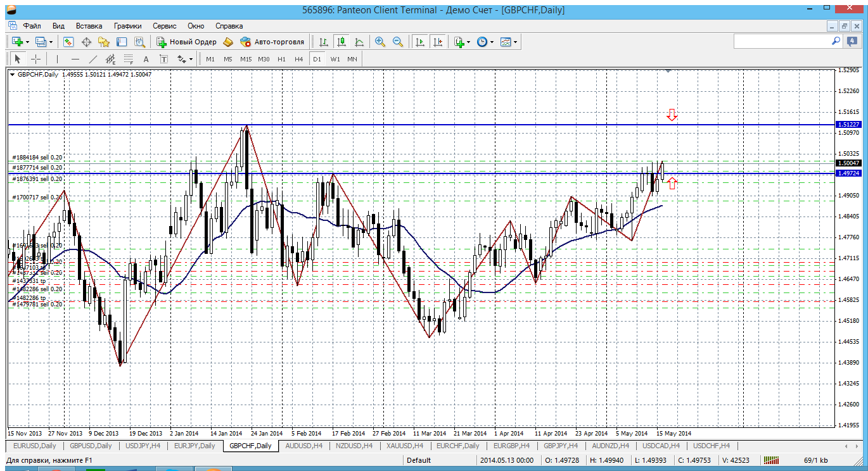
Task: Select the crosshair cursor tool
Action: click(36, 59)
